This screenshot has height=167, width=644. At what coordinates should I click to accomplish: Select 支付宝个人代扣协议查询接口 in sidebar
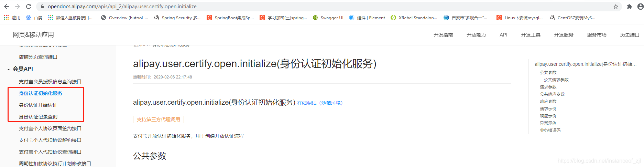(50, 152)
